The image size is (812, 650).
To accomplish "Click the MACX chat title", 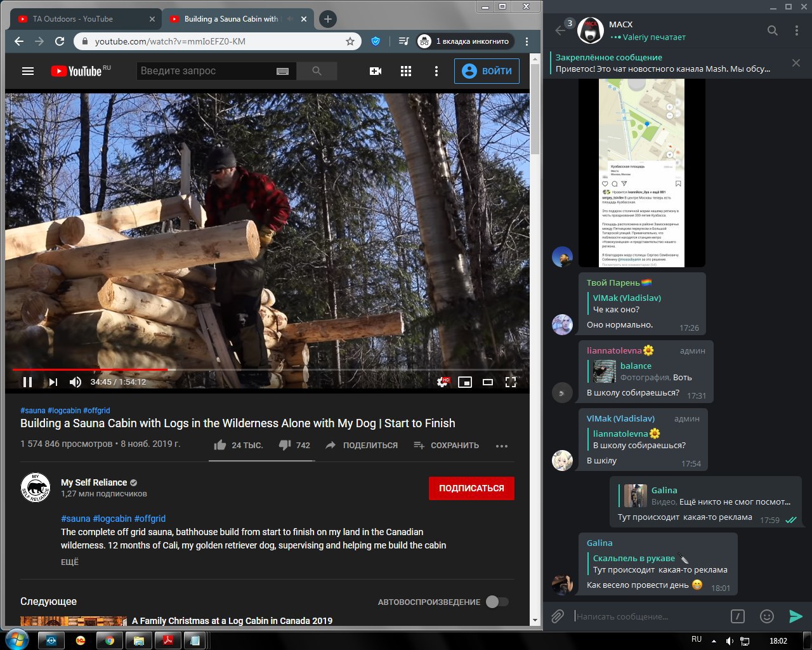I will click(x=621, y=24).
